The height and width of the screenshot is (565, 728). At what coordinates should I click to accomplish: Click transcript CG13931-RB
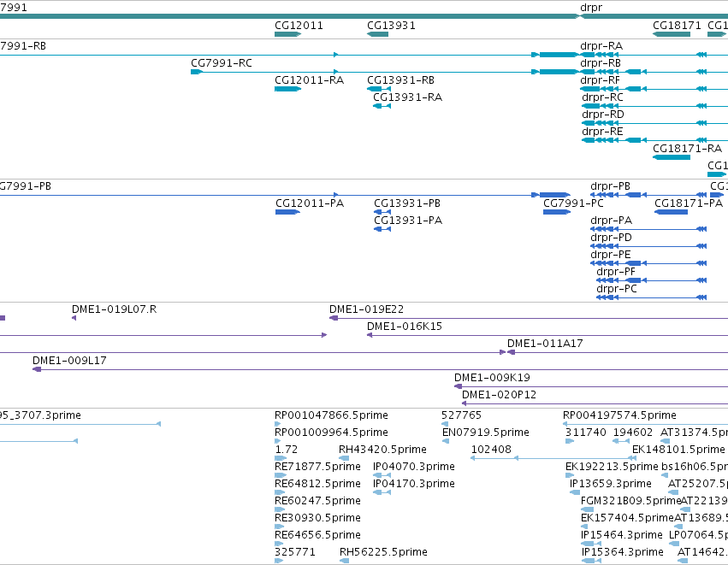pos(400,80)
